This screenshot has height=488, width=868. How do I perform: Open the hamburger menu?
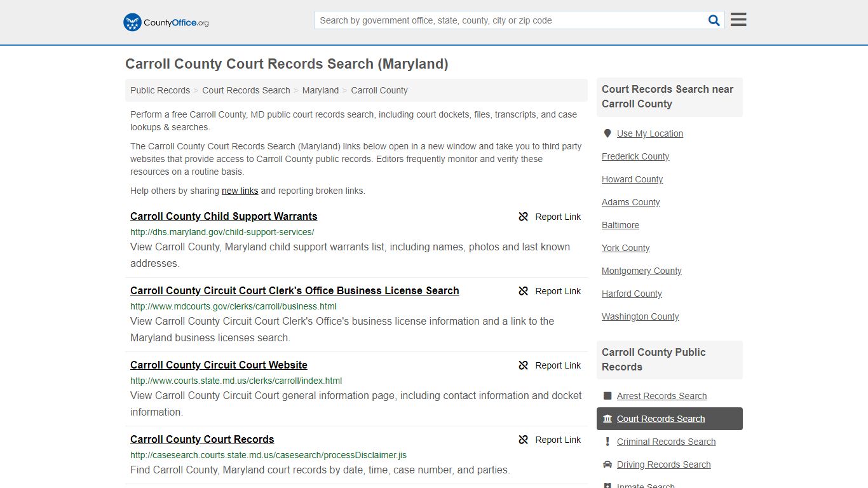point(738,20)
